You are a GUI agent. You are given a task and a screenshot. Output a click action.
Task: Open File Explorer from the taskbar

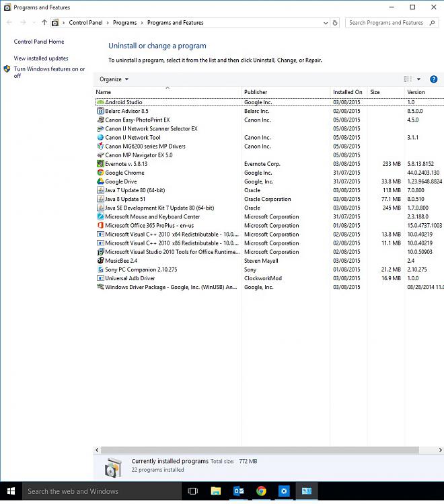pyautogui.click(x=216, y=491)
